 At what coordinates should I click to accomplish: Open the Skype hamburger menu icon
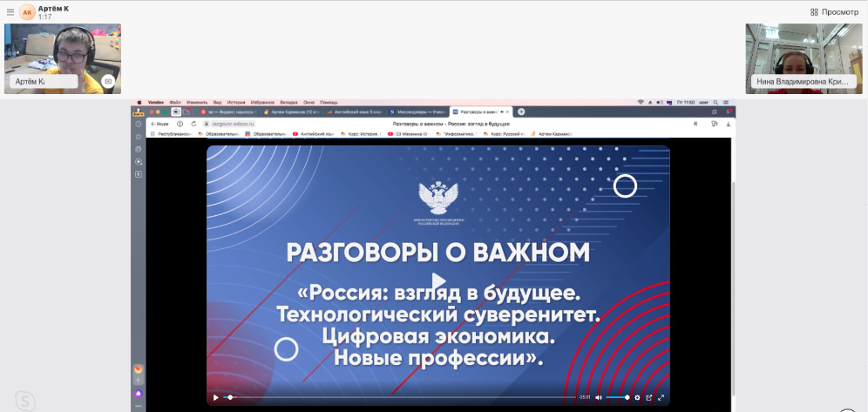(10, 12)
